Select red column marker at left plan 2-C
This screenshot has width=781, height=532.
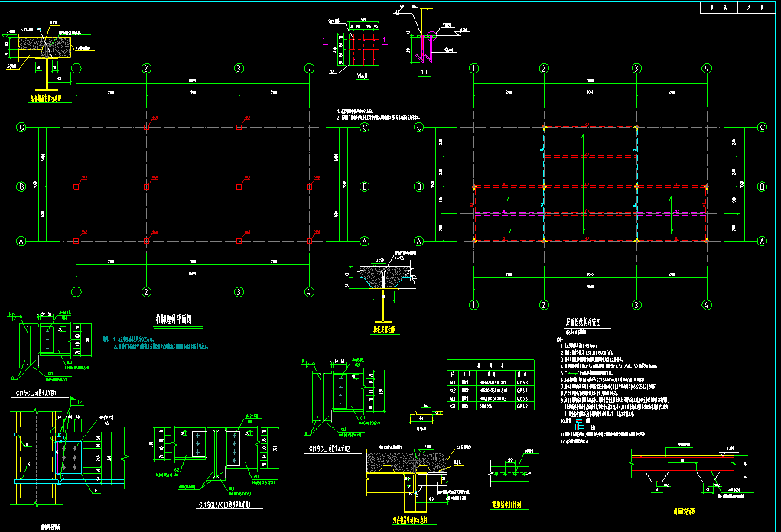click(x=146, y=128)
